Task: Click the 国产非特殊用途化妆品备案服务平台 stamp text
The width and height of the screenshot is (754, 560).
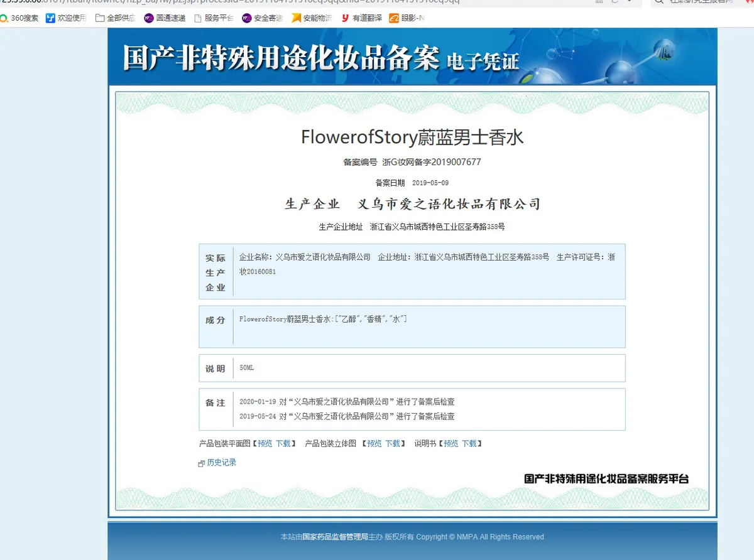Action: (x=606, y=479)
